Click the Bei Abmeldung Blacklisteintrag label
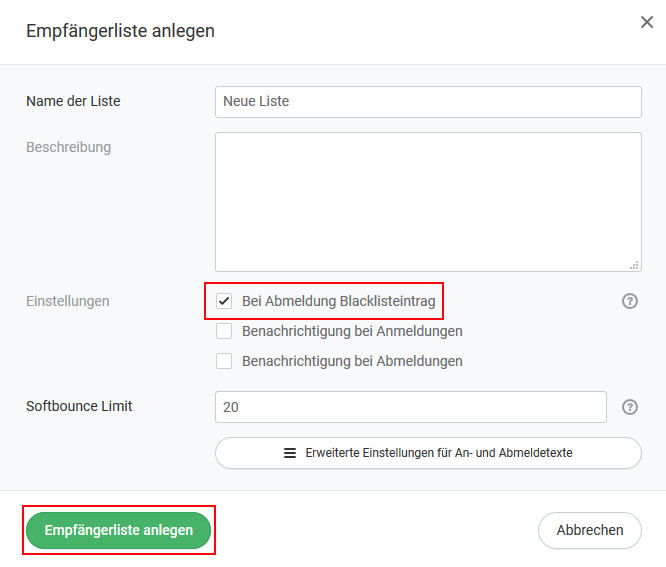 [x=339, y=301]
